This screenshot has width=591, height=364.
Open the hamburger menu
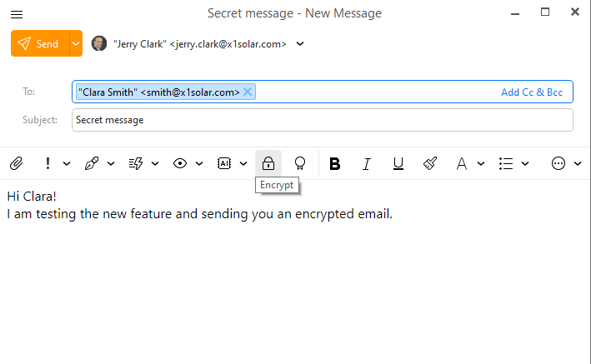click(x=17, y=13)
